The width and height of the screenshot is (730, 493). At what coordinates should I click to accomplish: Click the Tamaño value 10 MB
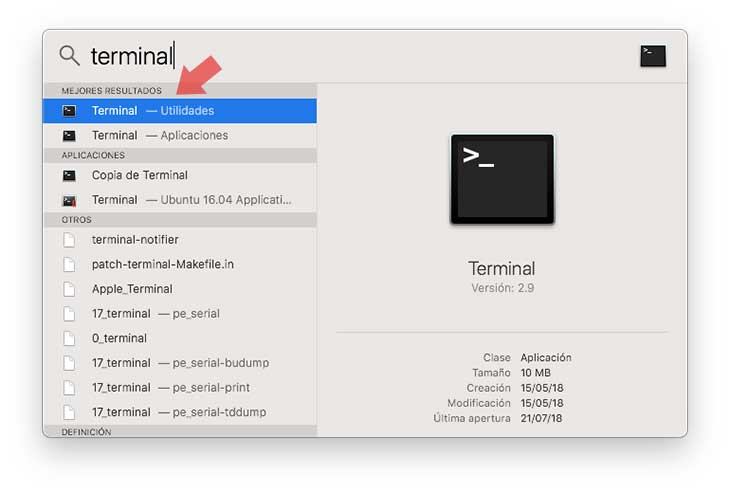click(x=535, y=373)
